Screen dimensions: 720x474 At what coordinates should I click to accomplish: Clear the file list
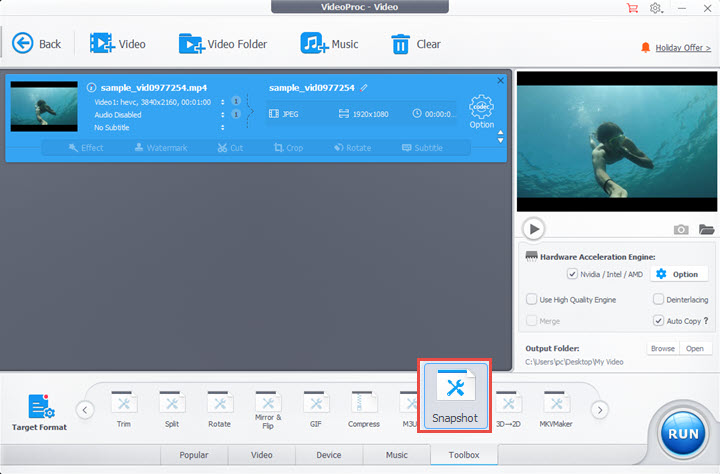416,44
